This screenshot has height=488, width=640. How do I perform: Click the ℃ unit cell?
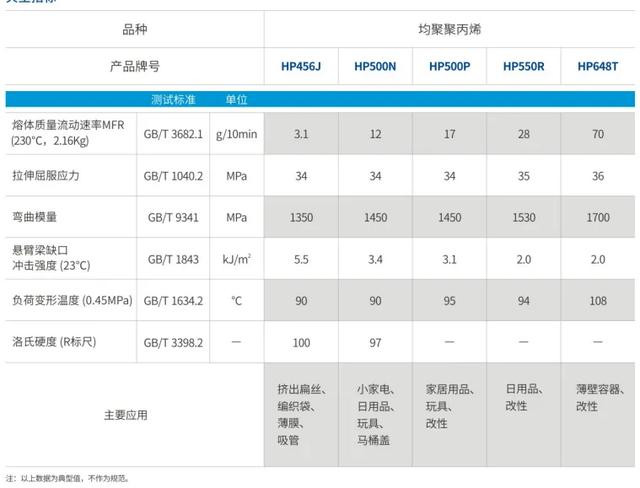click(237, 301)
